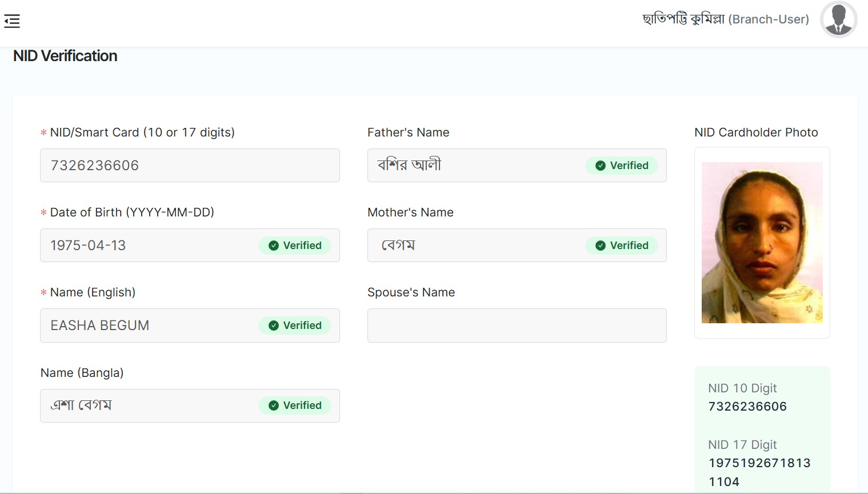Click the Father's Name verified checkmark icon

tap(601, 166)
